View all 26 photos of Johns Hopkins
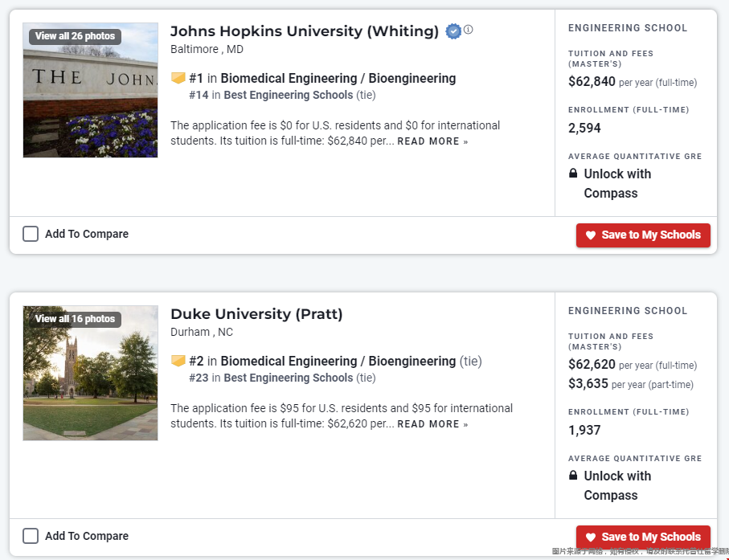 point(75,36)
